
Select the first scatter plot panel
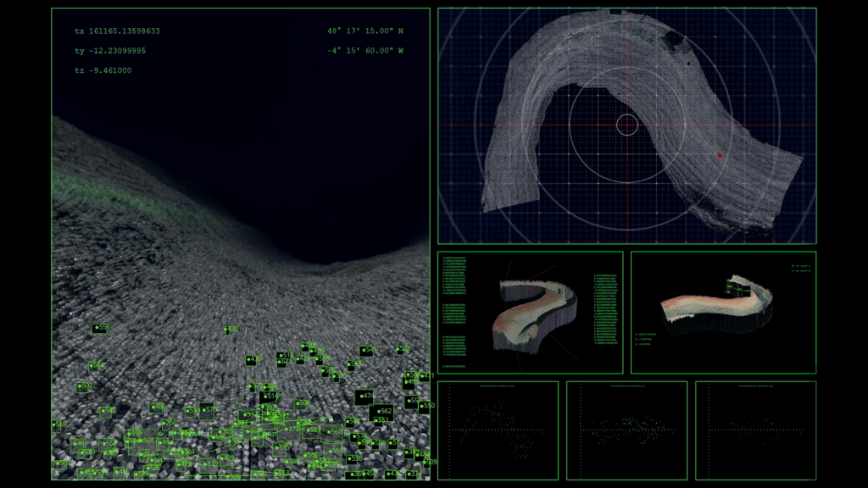pos(498,430)
